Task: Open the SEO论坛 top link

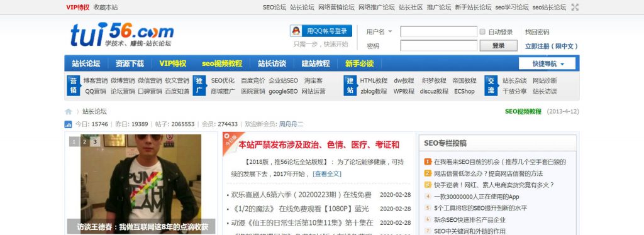Action: [274, 7]
